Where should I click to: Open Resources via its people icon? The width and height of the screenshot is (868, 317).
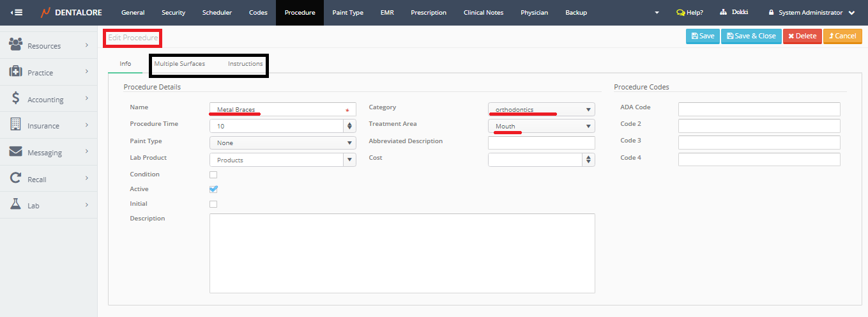pos(16,45)
